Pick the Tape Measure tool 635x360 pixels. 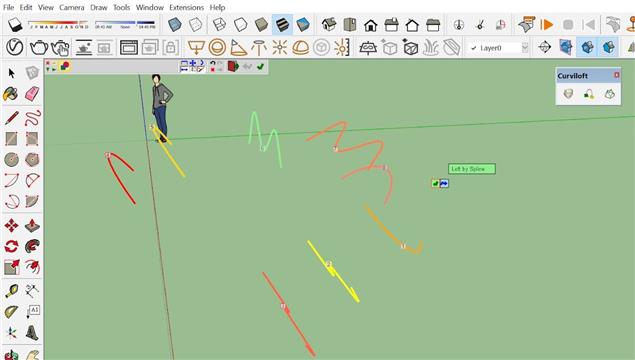click(11, 291)
